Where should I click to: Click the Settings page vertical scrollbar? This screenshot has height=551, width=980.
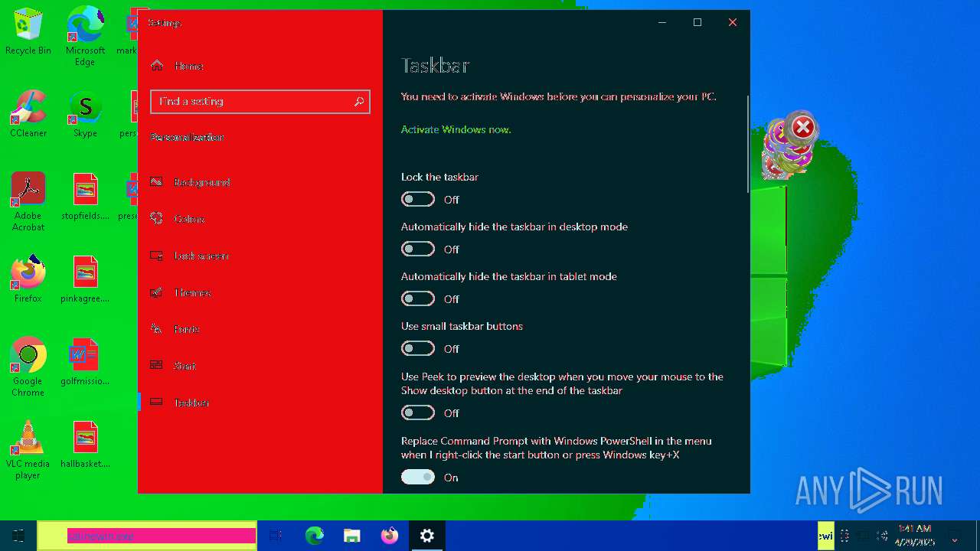click(747, 144)
